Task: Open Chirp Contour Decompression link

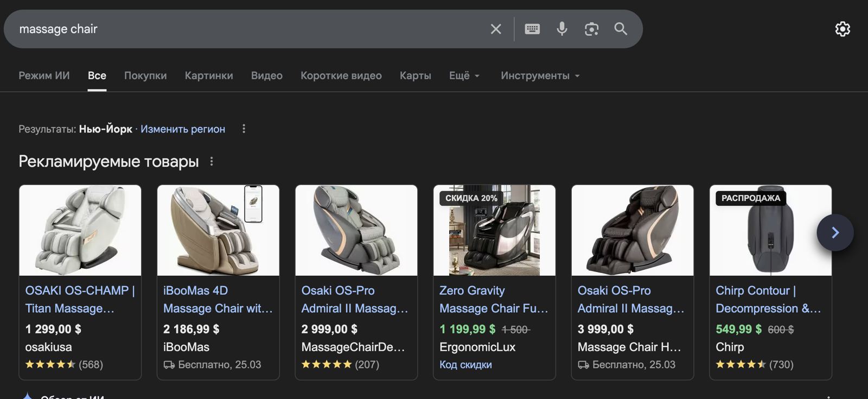Action: click(768, 299)
